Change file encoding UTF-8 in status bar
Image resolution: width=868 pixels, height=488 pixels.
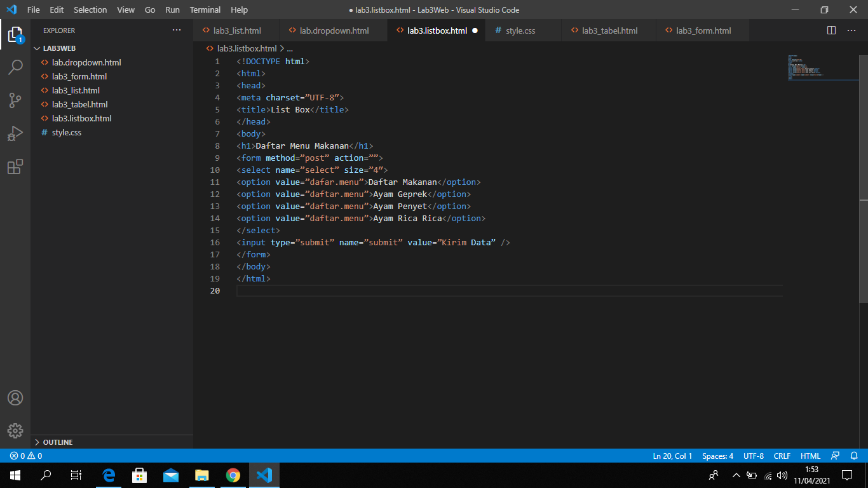754,456
